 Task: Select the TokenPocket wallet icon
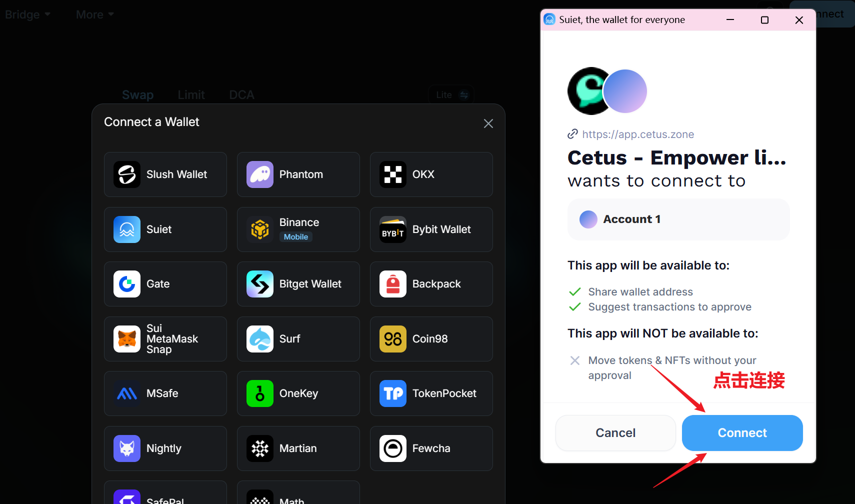[x=393, y=393]
